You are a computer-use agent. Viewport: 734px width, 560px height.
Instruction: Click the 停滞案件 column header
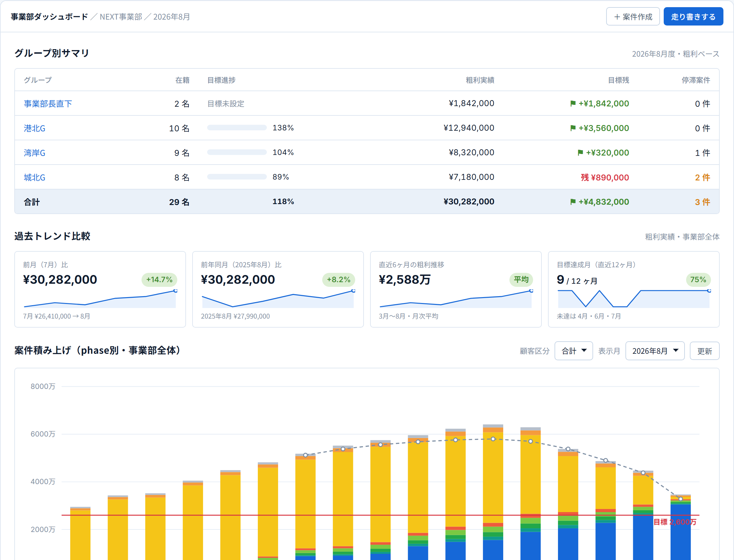696,80
